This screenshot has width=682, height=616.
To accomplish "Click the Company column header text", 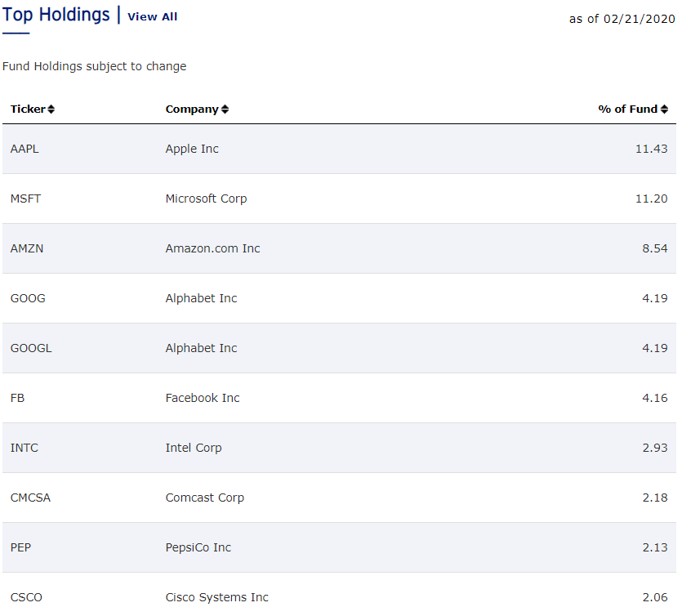I will 192,109.
